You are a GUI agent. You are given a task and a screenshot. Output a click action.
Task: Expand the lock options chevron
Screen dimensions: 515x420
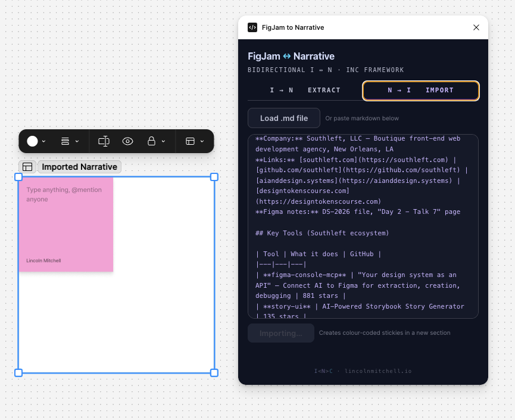pyautogui.click(x=163, y=141)
